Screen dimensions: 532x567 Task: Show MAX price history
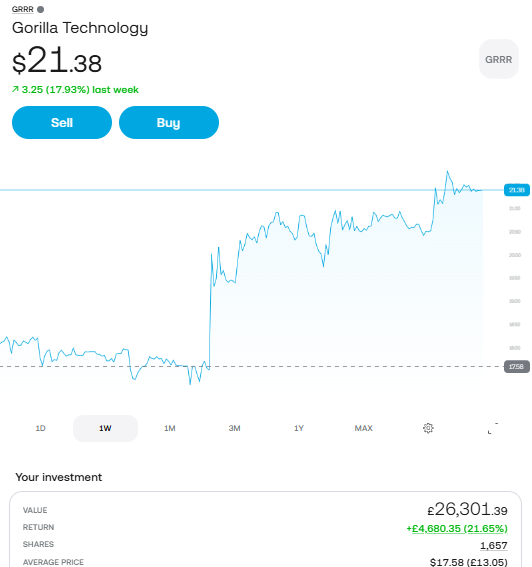tap(363, 428)
